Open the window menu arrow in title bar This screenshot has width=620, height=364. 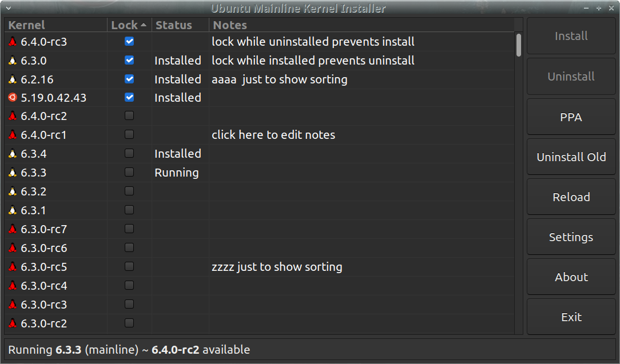coord(9,8)
